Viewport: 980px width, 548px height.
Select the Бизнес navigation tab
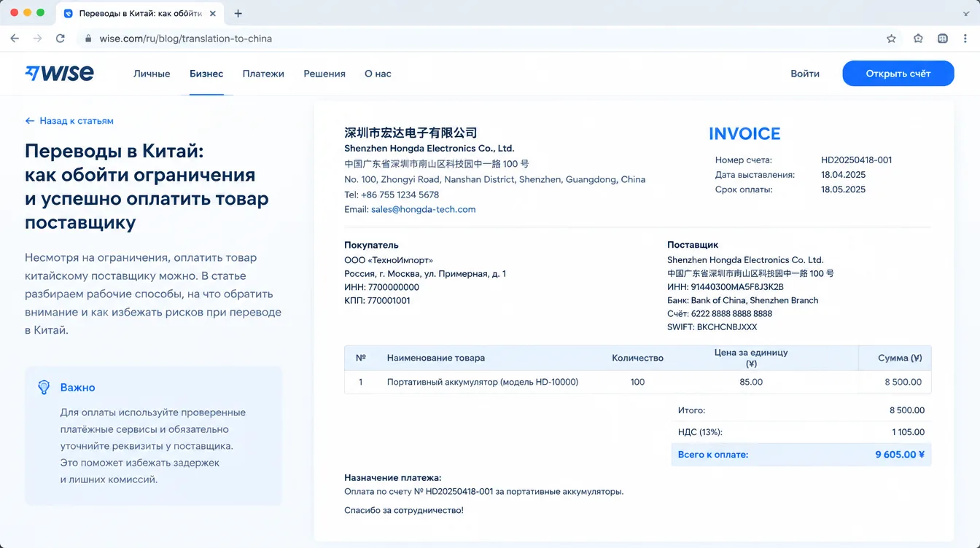pos(206,74)
